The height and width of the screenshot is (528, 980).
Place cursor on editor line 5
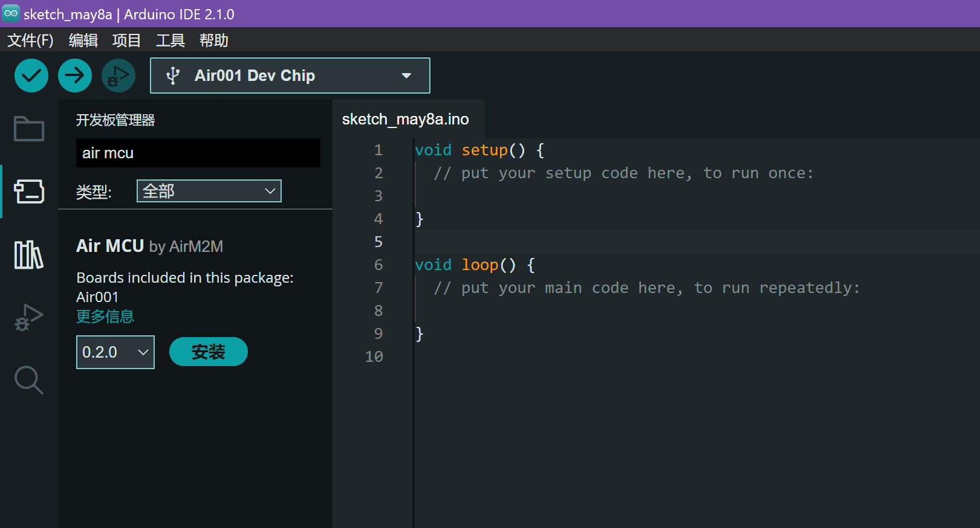point(544,242)
